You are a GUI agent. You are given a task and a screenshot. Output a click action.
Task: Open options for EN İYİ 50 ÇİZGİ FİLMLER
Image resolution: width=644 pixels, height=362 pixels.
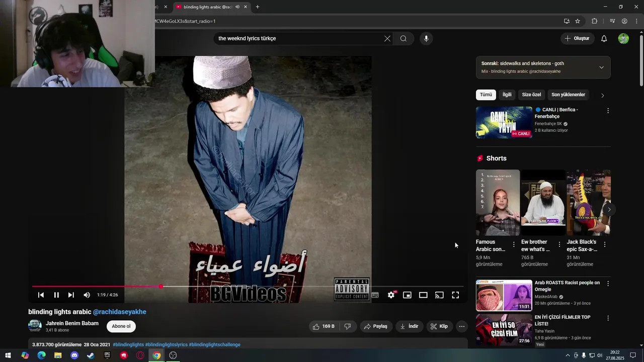click(608, 318)
